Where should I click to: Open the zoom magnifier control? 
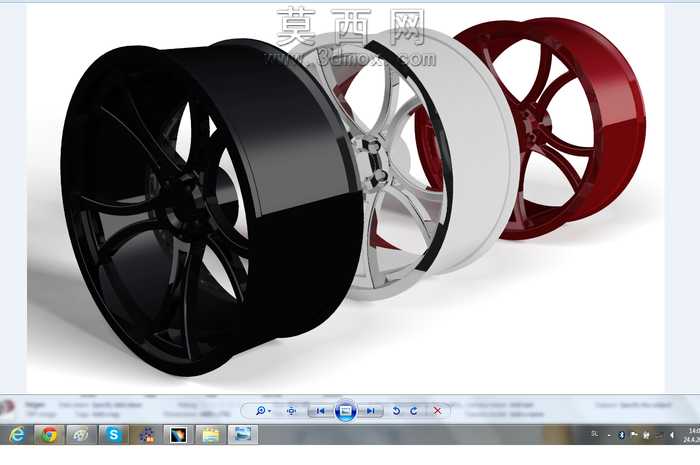tap(260, 411)
